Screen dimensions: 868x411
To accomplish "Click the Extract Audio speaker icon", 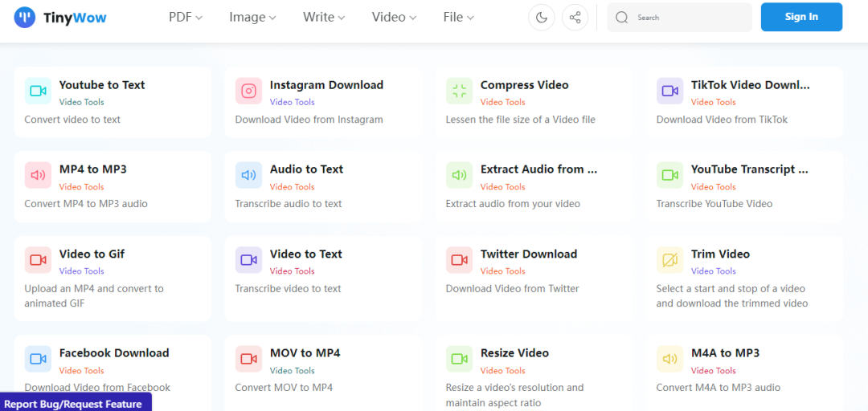I will pyautogui.click(x=460, y=175).
